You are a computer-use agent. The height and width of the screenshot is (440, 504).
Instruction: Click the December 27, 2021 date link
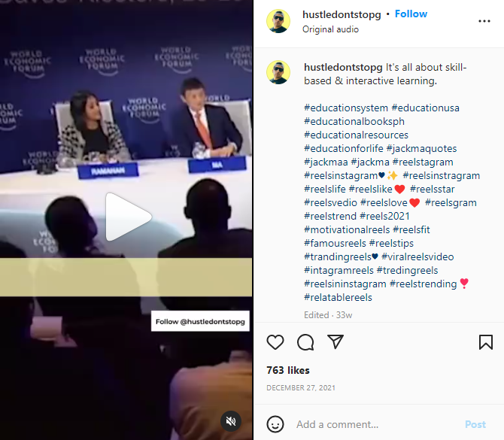[301, 387]
